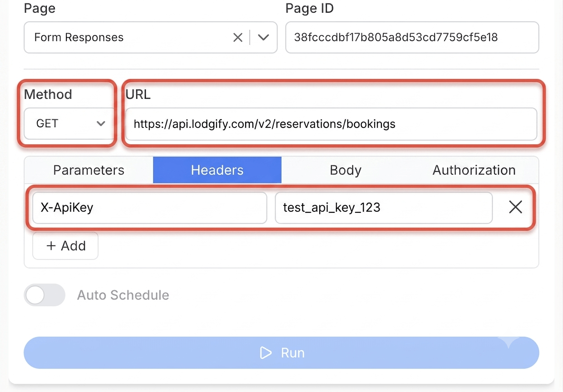Image resolution: width=563 pixels, height=392 pixels.
Task: Clear the Form Responses page selection
Action: tap(238, 38)
